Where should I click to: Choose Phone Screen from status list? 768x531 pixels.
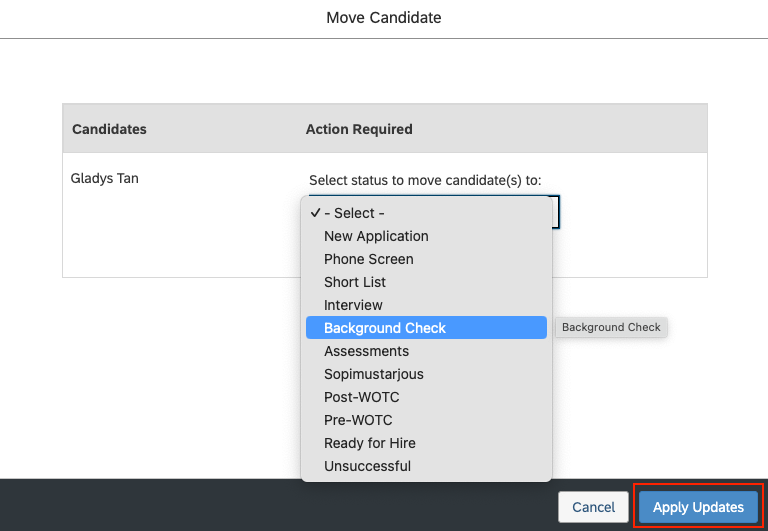[368, 259]
